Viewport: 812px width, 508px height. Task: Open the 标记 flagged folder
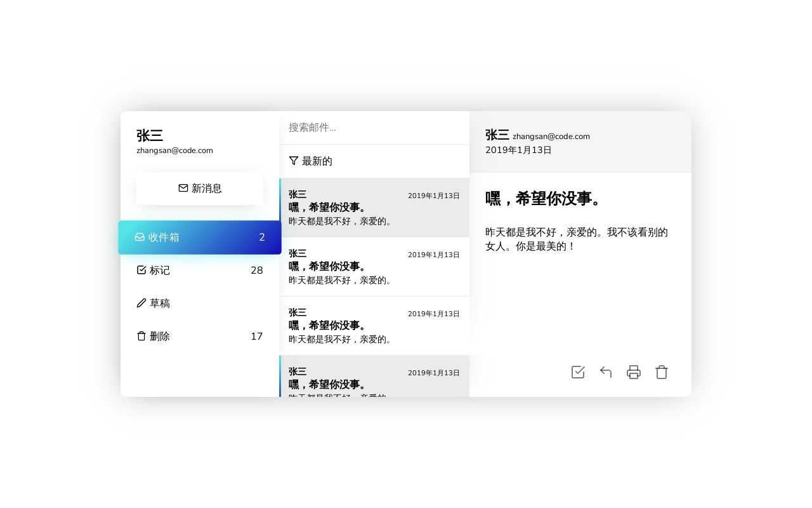(x=200, y=271)
